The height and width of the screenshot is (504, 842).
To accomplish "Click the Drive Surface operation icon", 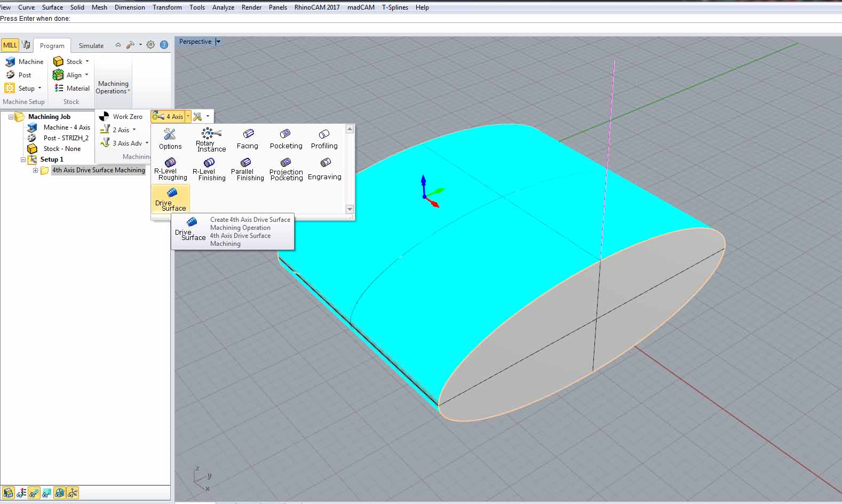I will click(x=171, y=198).
